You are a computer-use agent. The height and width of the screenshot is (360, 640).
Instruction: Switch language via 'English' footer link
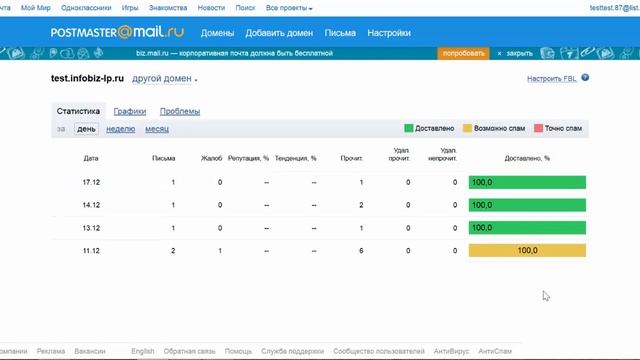pos(142,351)
